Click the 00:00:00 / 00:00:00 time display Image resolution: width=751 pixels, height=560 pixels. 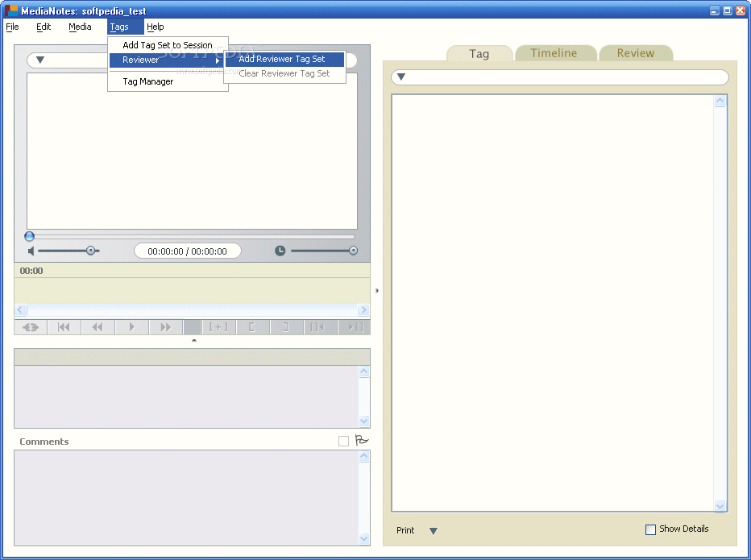[187, 251]
